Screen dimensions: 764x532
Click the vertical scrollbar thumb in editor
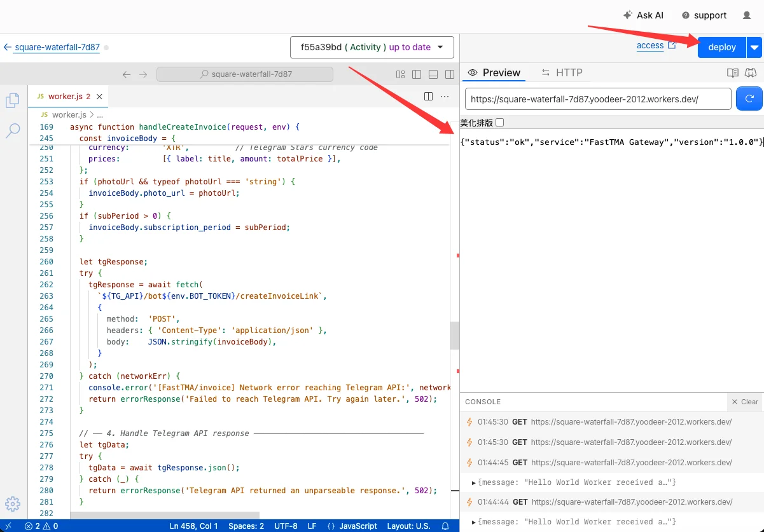454,336
